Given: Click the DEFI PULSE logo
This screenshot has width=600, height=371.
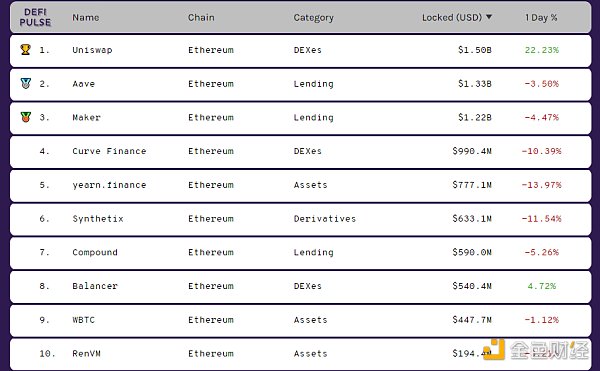Looking at the screenshot, I should point(35,18).
